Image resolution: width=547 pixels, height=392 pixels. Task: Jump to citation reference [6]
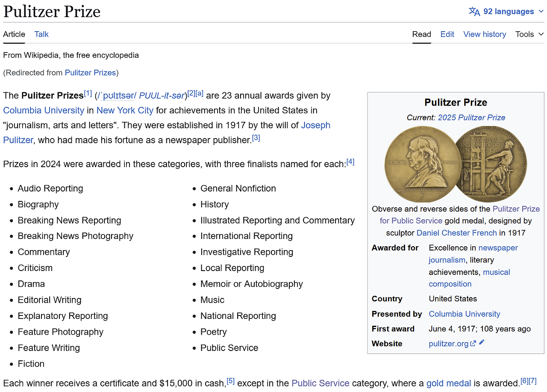pyautogui.click(x=524, y=381)
